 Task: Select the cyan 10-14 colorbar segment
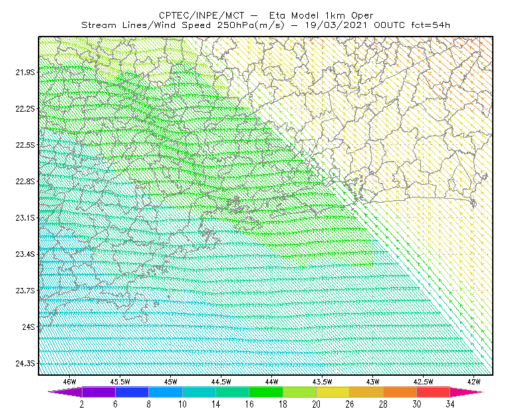(x=199, y=392)
